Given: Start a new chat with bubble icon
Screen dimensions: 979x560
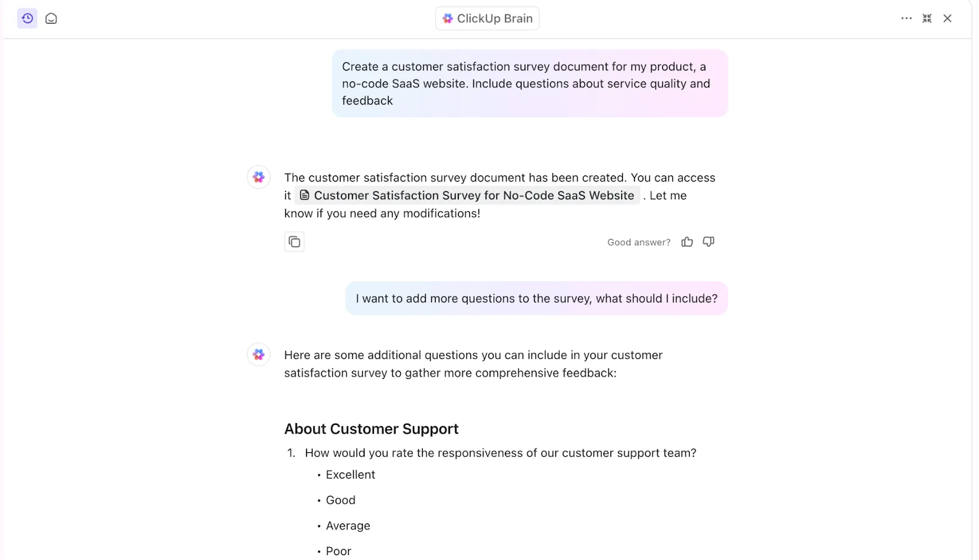Looking at the screenshot, I should (51, 18).
